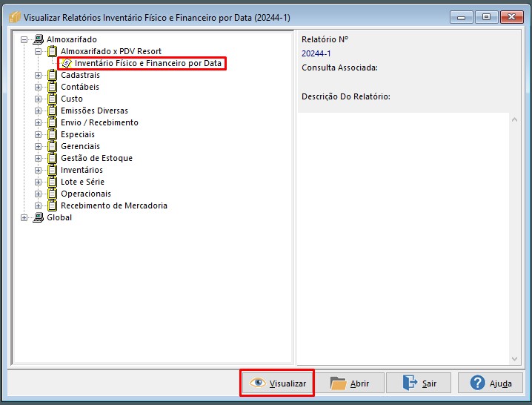Click the Abrir button
The width and height of the screenshot is (532, 405).
tap(350, 383)
